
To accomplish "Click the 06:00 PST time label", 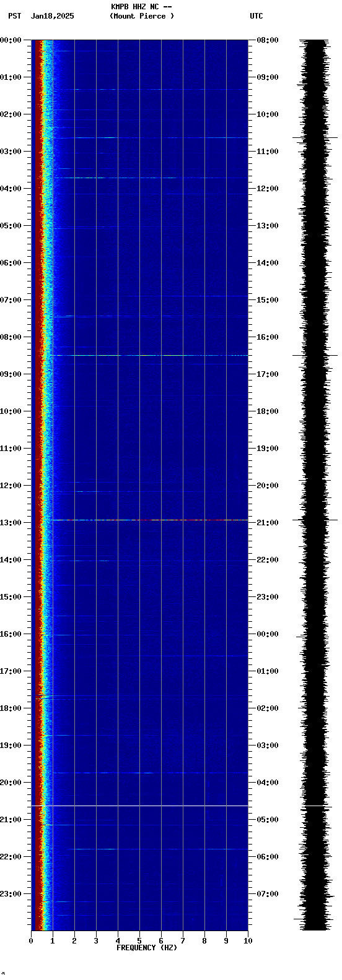I will coord(11,263).
